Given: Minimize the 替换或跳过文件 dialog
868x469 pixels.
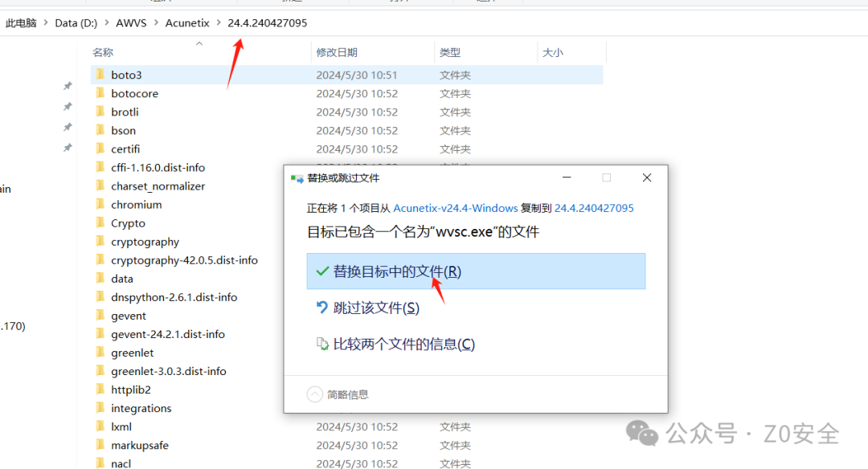Looking at the screenshot, I should [567, 177].
